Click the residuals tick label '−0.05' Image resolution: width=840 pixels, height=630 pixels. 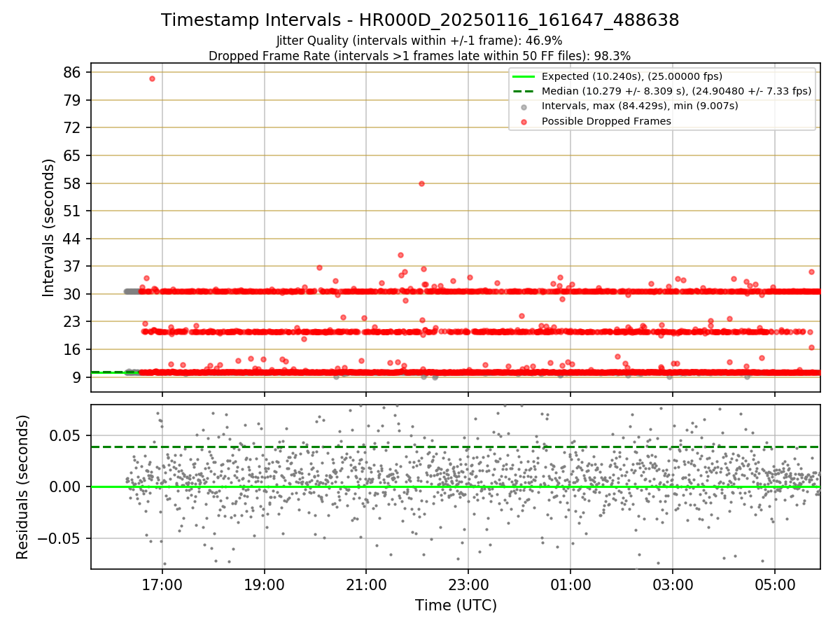point(59,538)
